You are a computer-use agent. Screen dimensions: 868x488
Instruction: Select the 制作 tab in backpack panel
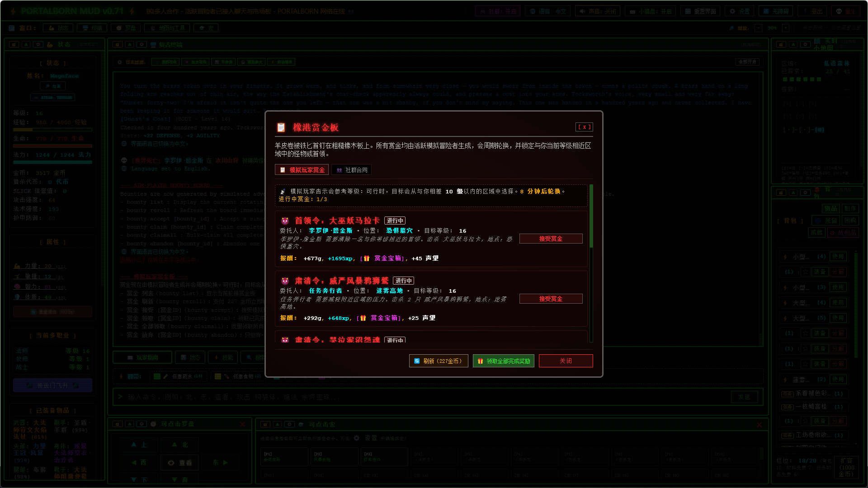pyautogui.click(x=850, y=209)
